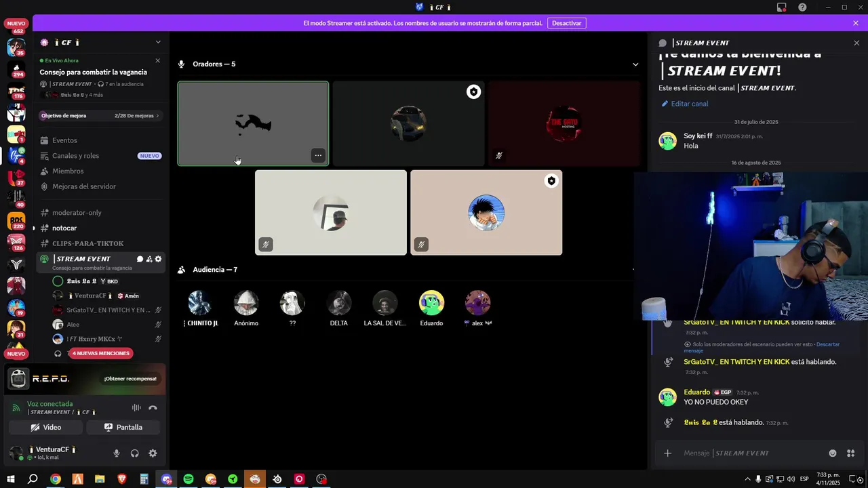The height and width of the screenshot is (488, 868).
Task: Click muted mic badge on pink speaker tile
Action: click(421, 244)
